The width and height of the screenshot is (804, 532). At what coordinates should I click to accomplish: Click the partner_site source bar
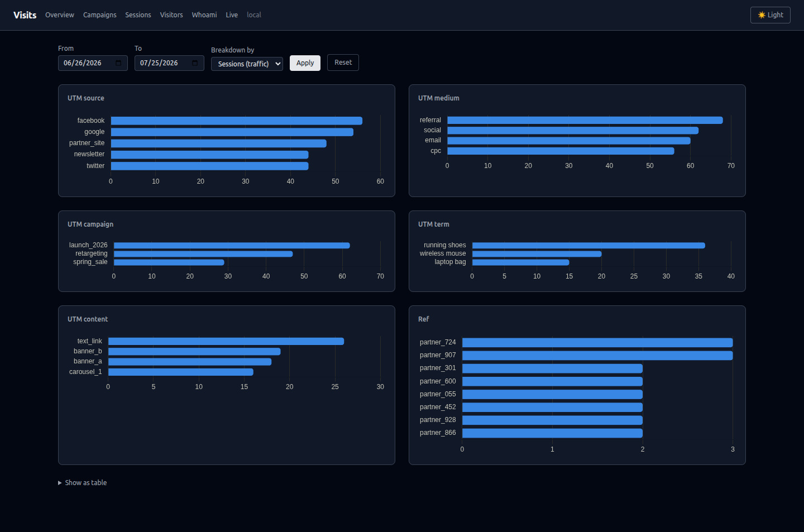point(219,143)
